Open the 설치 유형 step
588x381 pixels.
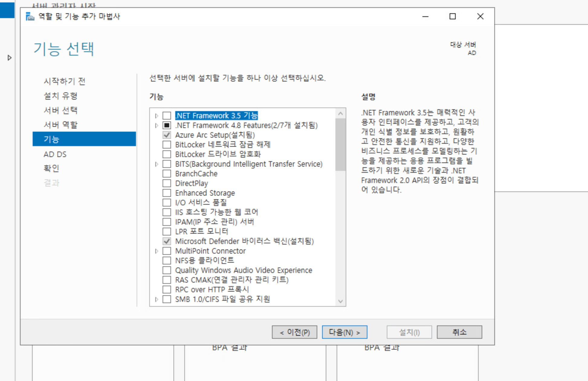point(60,96)
